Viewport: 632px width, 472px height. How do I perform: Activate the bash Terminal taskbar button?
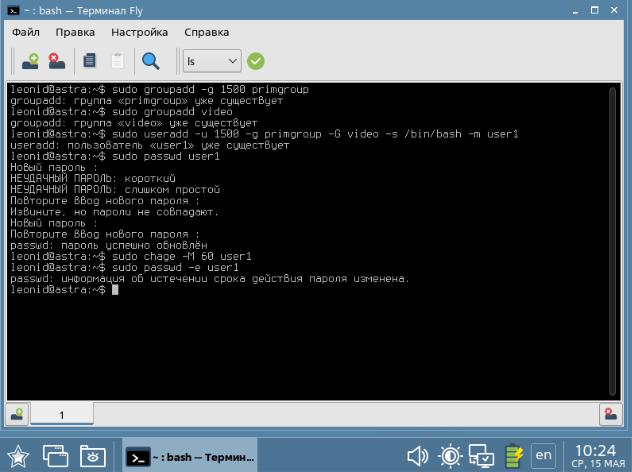click(x=189, y=457)
